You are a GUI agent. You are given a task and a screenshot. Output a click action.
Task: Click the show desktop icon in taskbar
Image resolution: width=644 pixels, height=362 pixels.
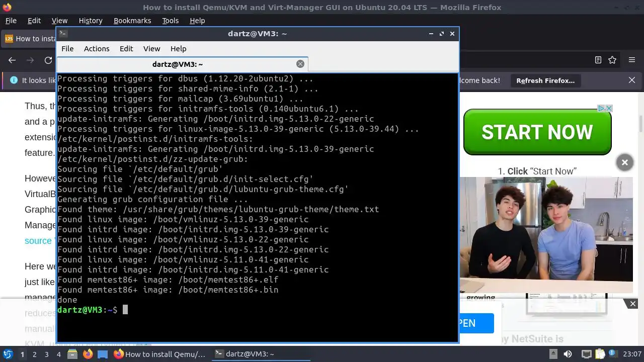[x=103, y=354]
